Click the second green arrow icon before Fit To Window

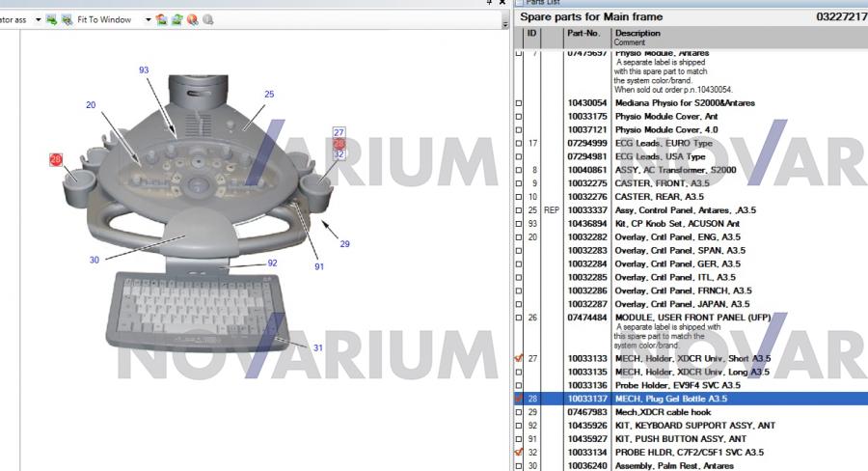(66, 19)
